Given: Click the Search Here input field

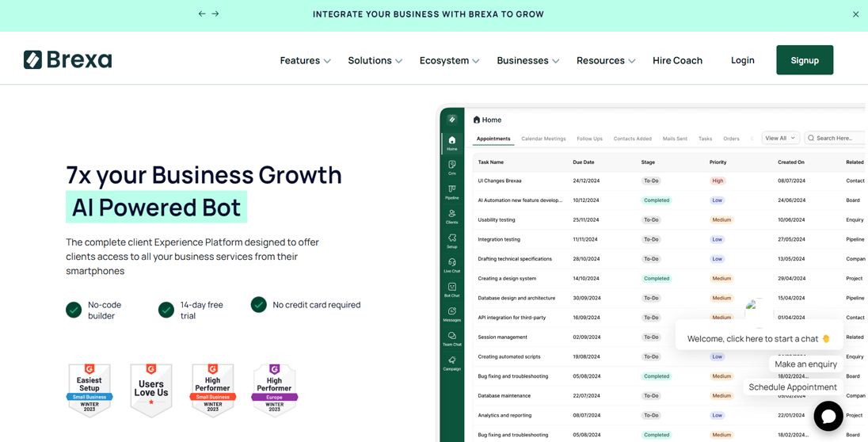Looking at the screenshot, I should pyautogui.click(x=838, y=138).
